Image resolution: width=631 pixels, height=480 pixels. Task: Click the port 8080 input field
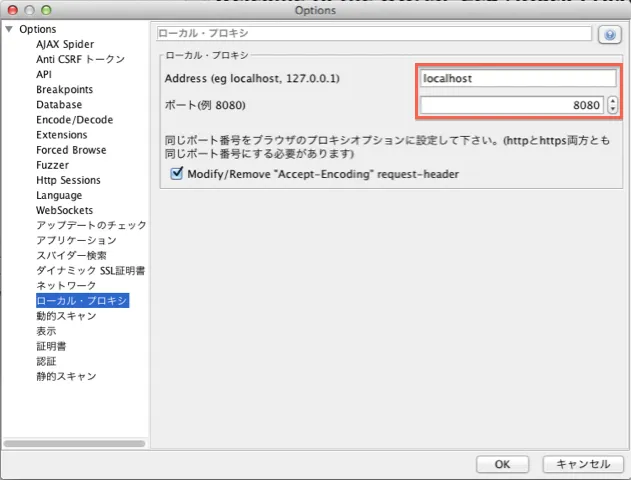click(x=511, y=105)
